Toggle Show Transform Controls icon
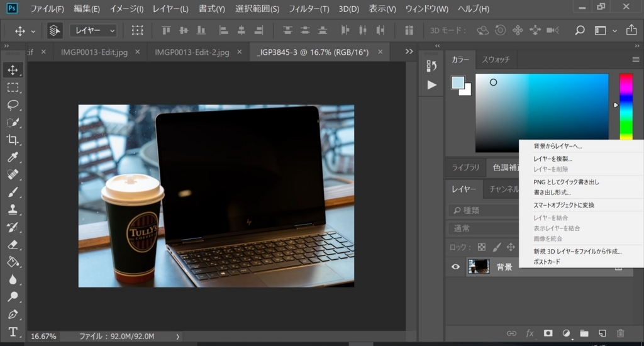644x346 pixels. click(x=137, y=30)
